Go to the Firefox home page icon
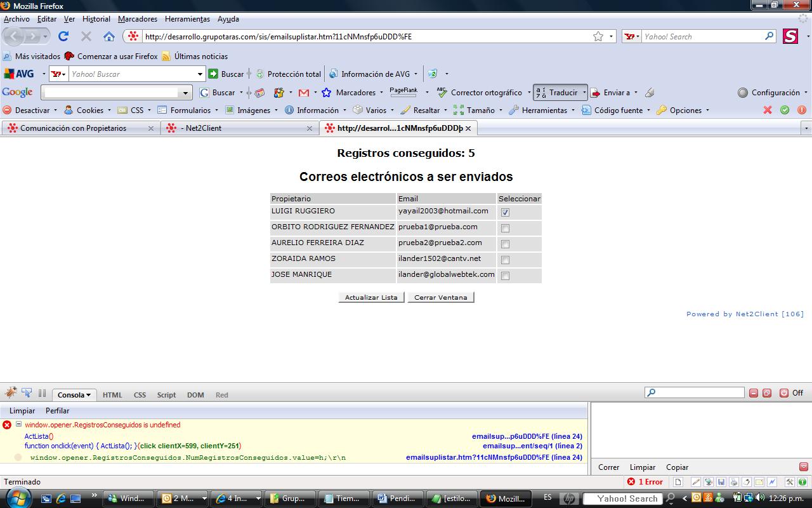 coord(109,36)
